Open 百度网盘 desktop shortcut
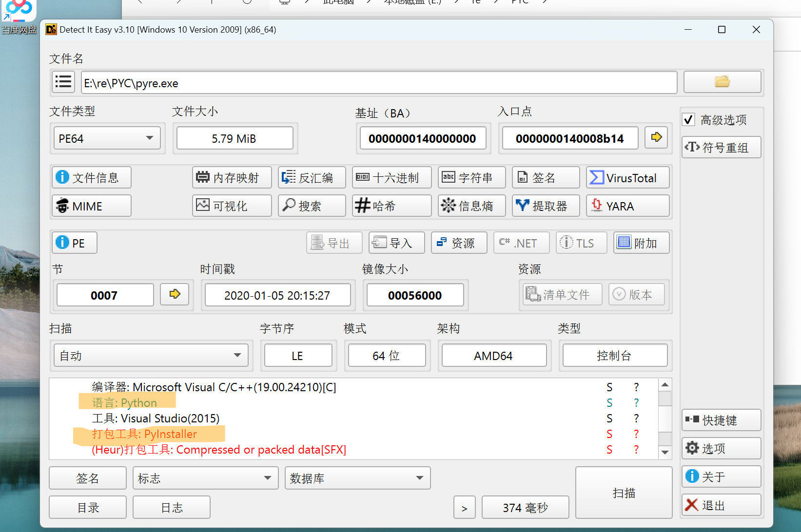Viewport: 801px width, 532px height. click(19, 18)
